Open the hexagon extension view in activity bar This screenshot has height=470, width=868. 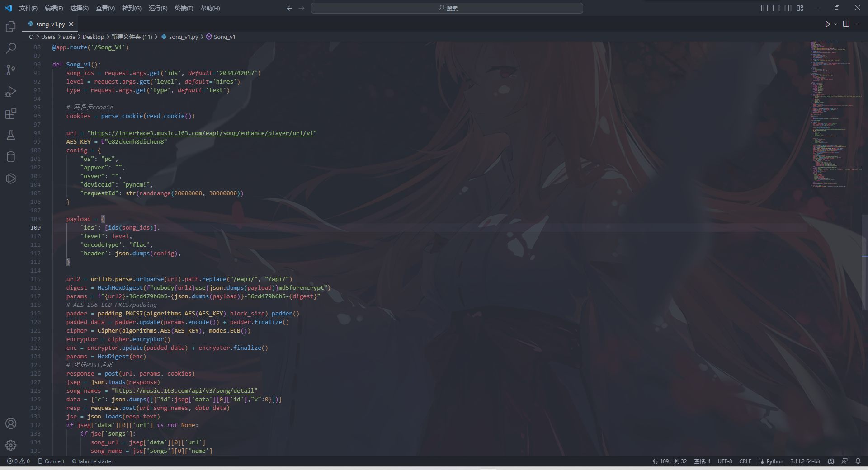(11, 179)
